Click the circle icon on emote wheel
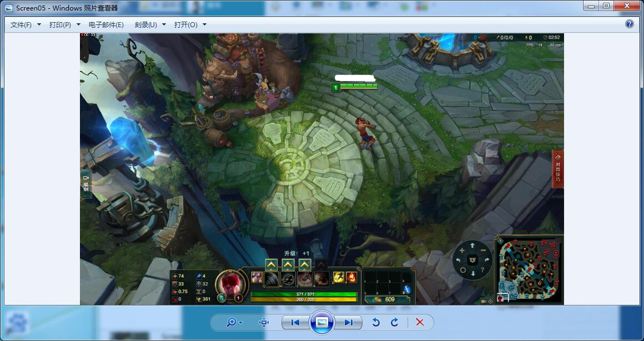644x341 pixels. (462, 270)
